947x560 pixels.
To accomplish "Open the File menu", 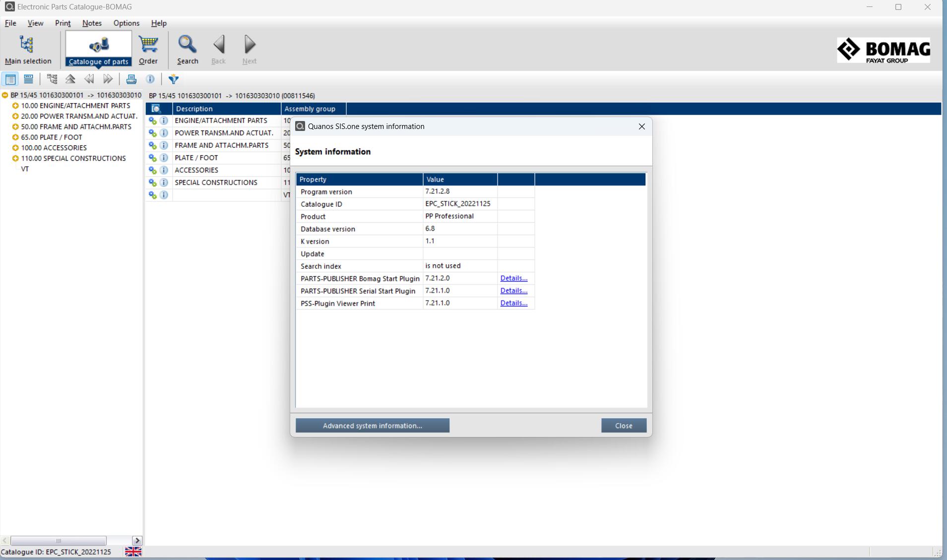I will (x=10, y=23).
